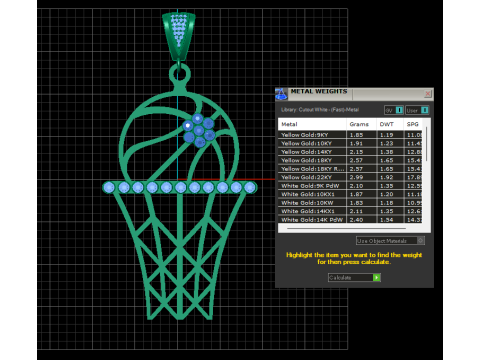Toggle the User switch

417,110
